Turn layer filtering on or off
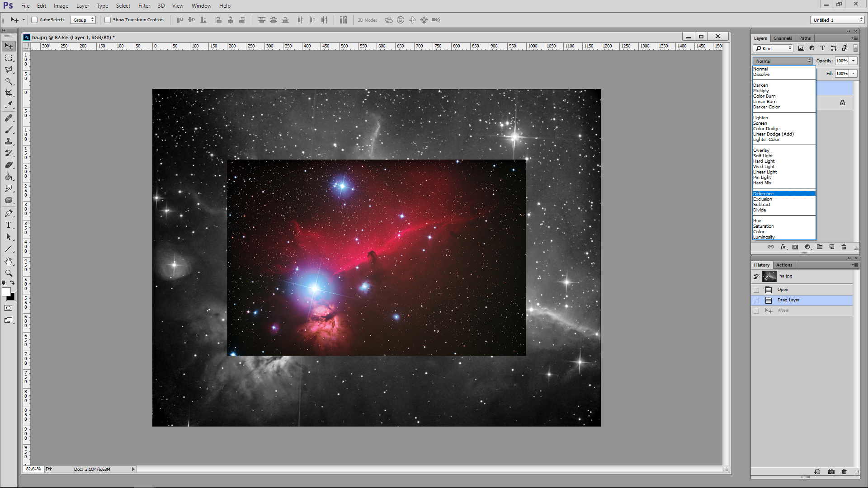The width and height of the screenshot is (868, 488). click(x=855, y=48)
